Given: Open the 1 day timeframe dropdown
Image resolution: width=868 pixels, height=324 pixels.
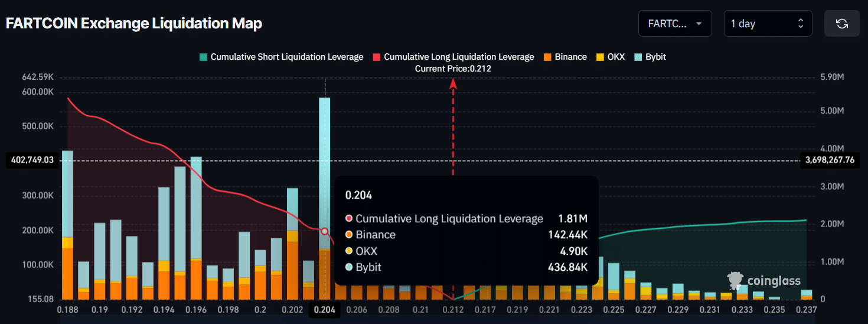Looking at the screenshot, I should (768, 24).
